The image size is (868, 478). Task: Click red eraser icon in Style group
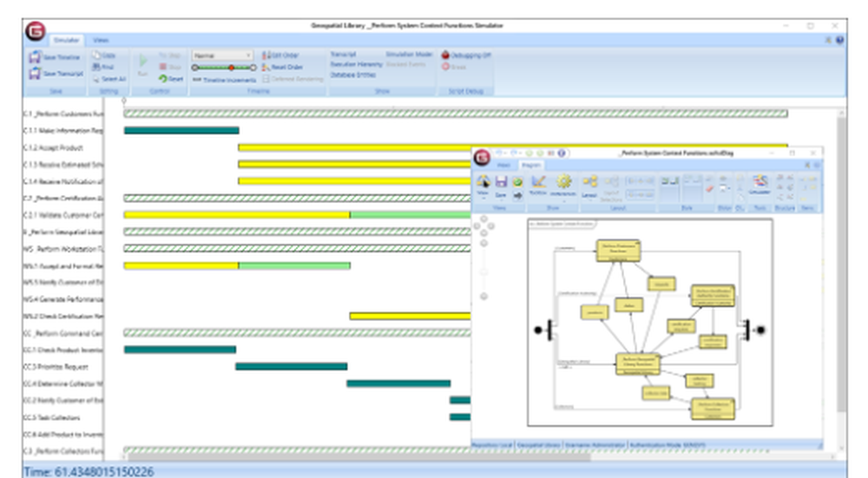[709, 189]
